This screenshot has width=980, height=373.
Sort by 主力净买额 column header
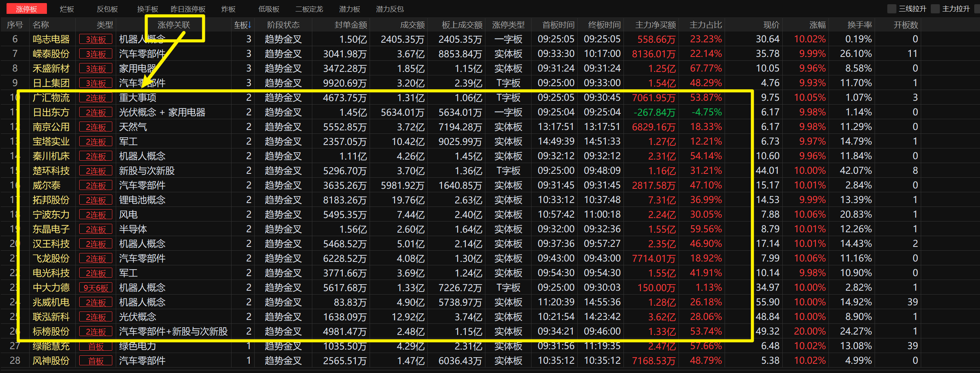point(656,25)
